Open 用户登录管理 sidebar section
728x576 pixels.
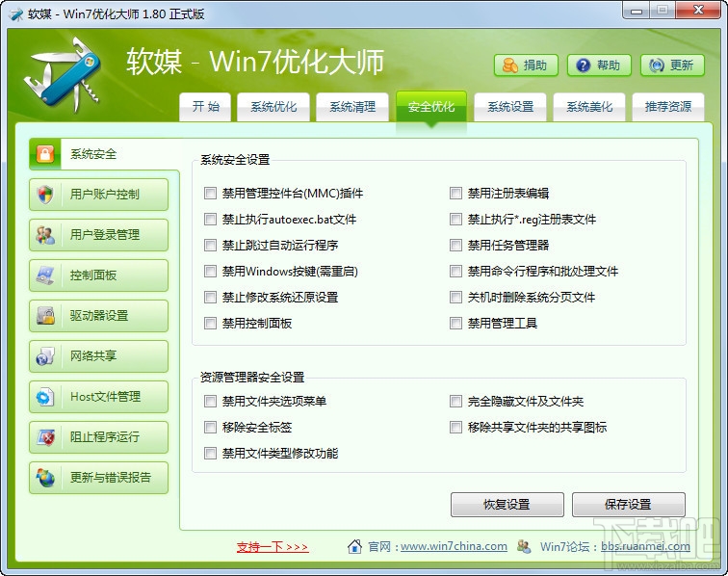coord(98,235)
